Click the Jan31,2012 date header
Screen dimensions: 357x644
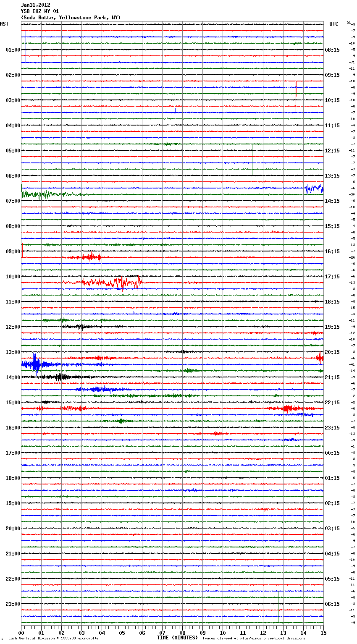[35, 5]
